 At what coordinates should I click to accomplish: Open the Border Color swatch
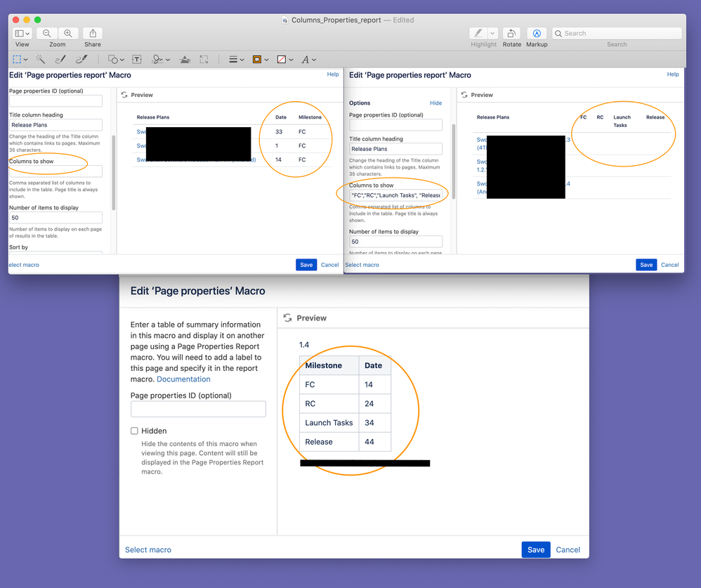260,60
